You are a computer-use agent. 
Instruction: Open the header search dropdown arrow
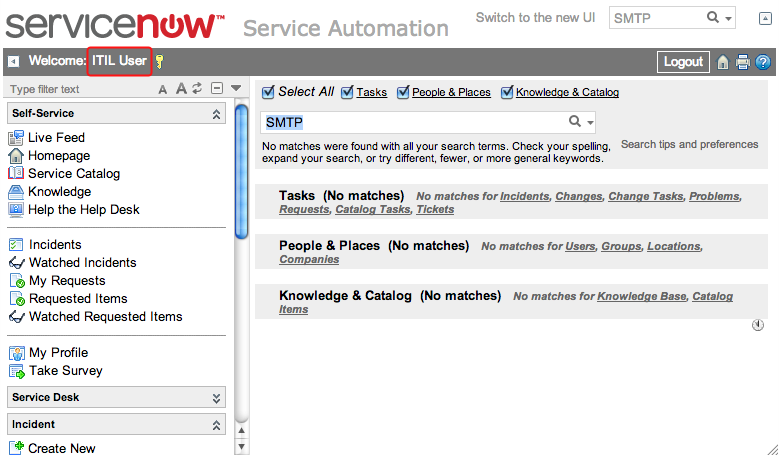coord(728,19)
